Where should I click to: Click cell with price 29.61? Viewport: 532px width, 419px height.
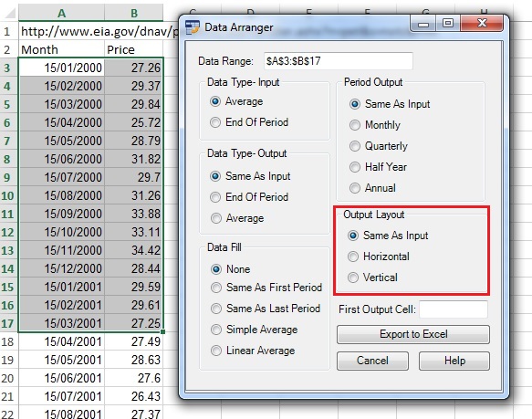134,305
